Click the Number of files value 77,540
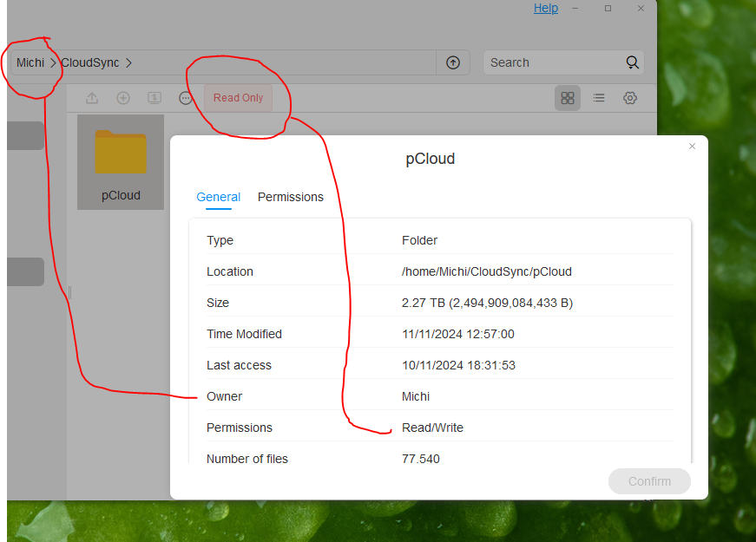The image size is (756, 542). [x=420, y=459]
